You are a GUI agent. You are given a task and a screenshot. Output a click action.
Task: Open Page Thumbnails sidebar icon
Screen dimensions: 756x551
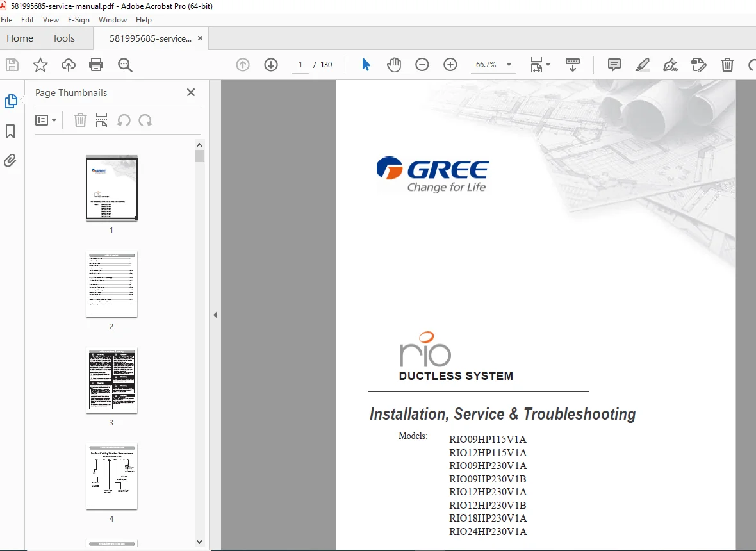[11, 101]
